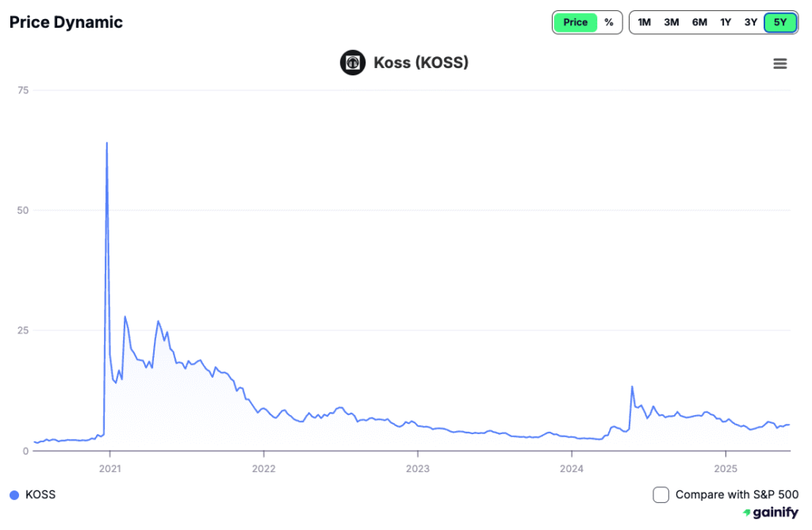
Task: Select the 3Y time range
Action: coord(751,22)
